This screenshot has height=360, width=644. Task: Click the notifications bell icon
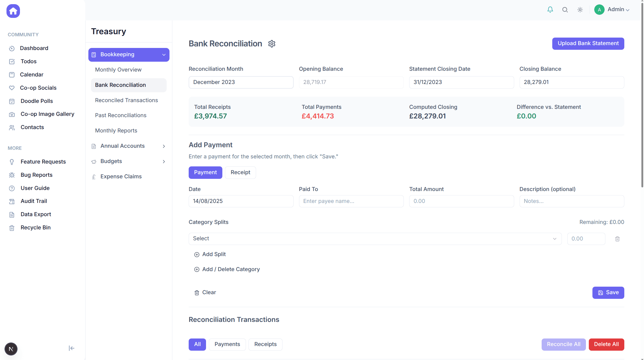pyautogui.click(x=550, y=10)
